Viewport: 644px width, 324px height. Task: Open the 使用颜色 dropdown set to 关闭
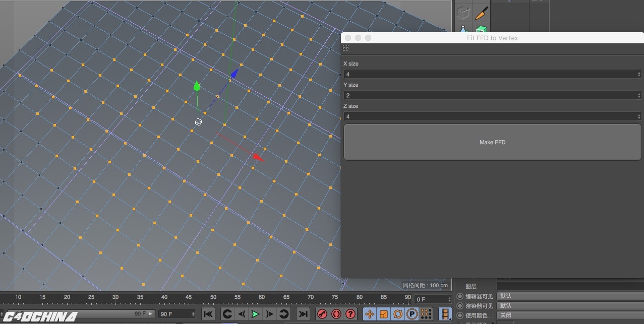(570, 315)
